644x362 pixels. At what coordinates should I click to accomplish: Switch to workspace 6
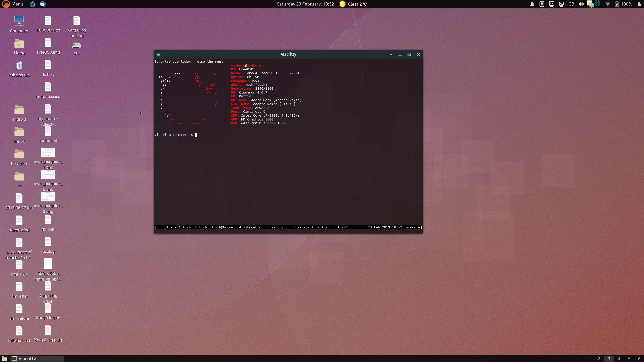(639, 359)
